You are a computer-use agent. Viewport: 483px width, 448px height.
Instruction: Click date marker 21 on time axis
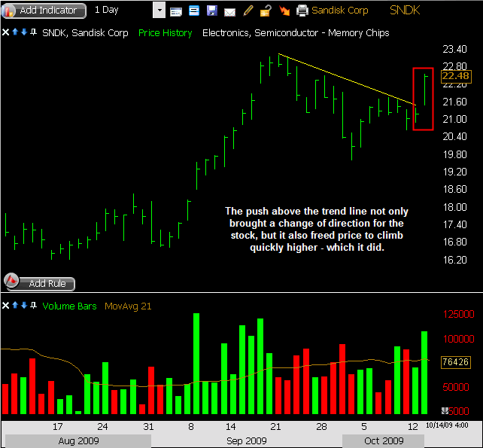click(275, 427)
